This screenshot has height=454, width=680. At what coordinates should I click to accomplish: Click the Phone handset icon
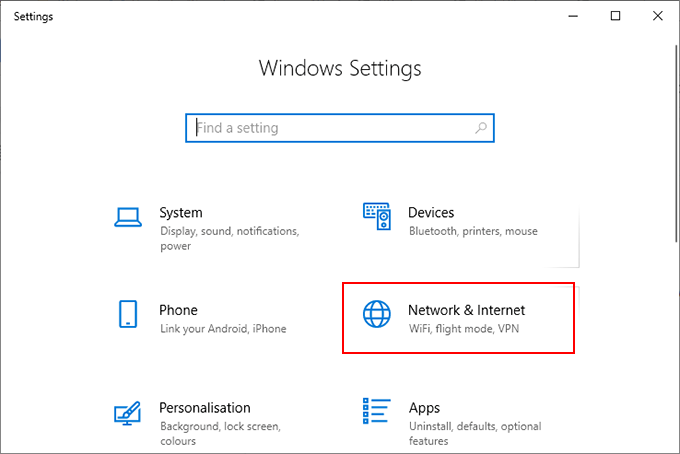click(127, 314)
